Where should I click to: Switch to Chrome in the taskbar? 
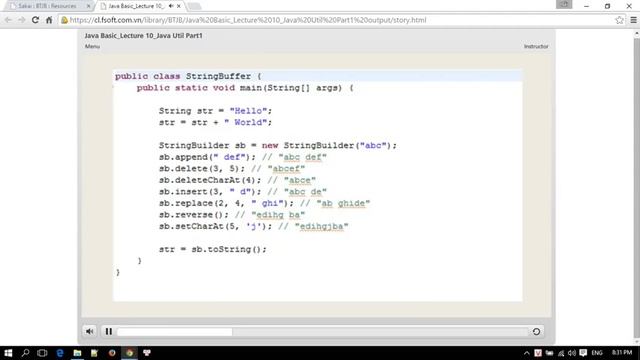pyautogui.click(x=129, y=353)
